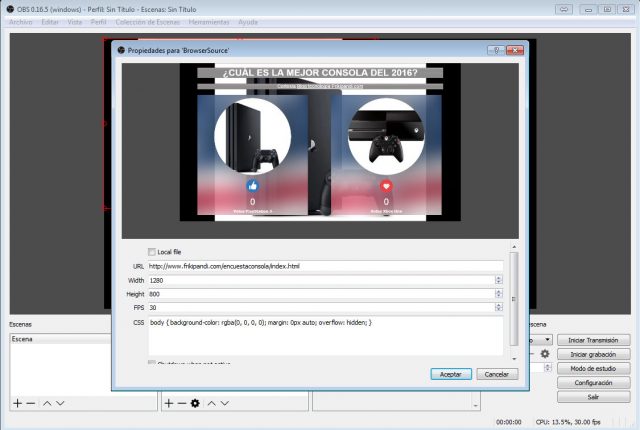Click the add source plus icon
Viewport: 640px width, 430px height.
168,403
